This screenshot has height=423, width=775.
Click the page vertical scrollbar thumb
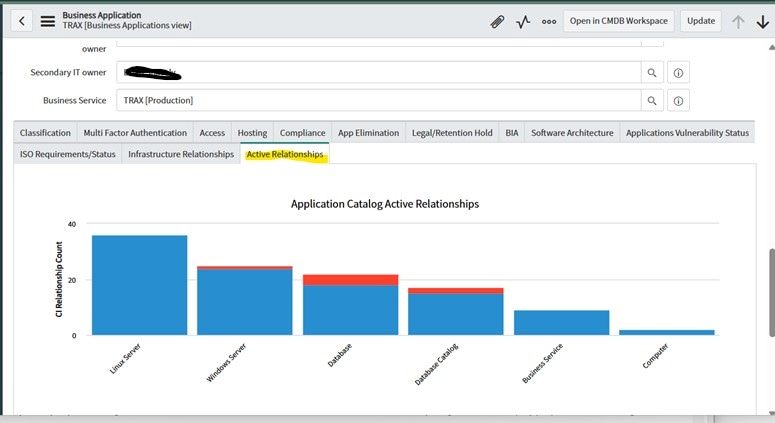tap(772, 293)
